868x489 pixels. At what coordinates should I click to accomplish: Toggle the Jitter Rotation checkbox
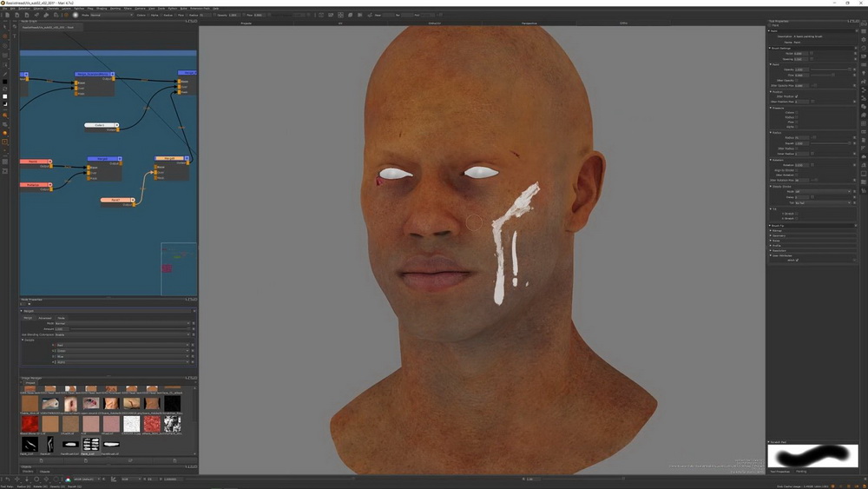797,175
